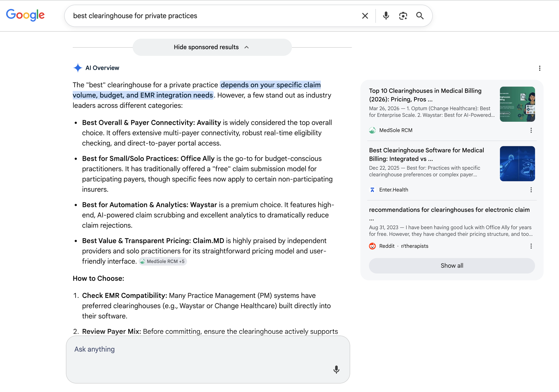
Task: Select 'Best for Automation & Analytics: Waystar' text
Action: pos(150,205)
